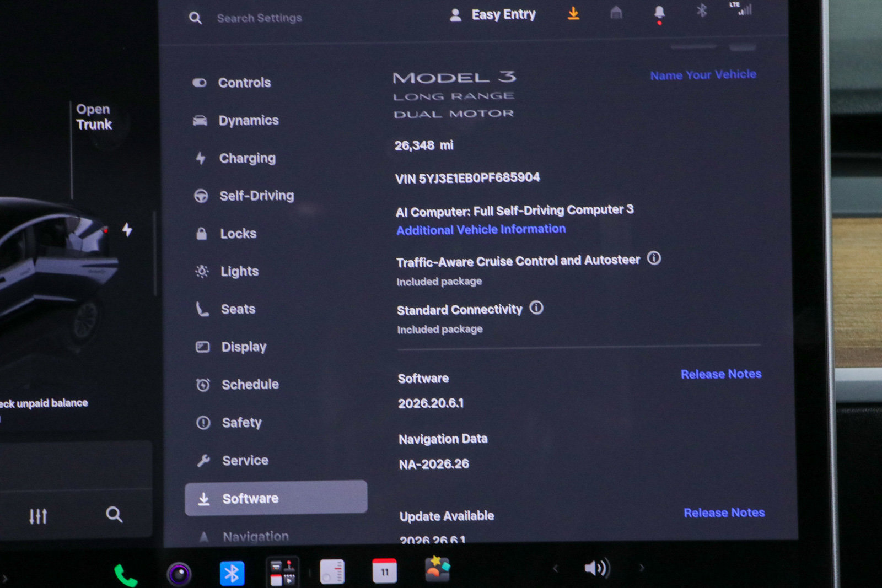Open Release Notes for installed Software
Viewport: 882px width, 588px height.
pyautogui.click(x=721, y=374)
